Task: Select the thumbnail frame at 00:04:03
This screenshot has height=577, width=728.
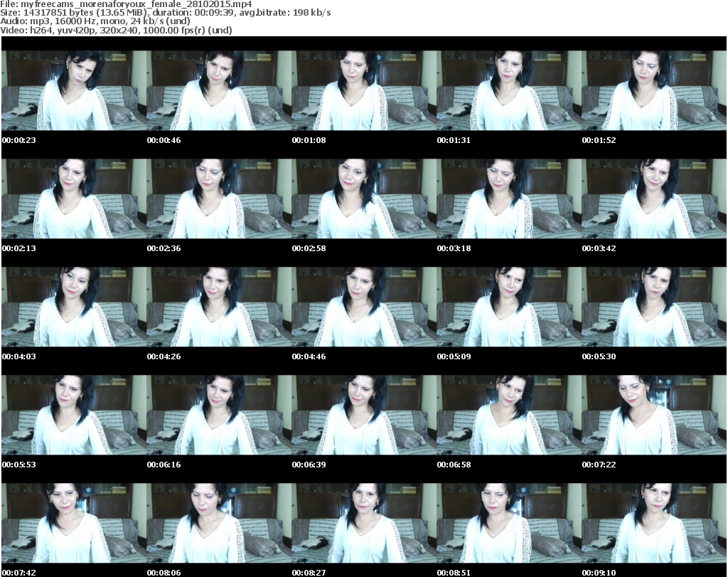Action: (74, 307)
